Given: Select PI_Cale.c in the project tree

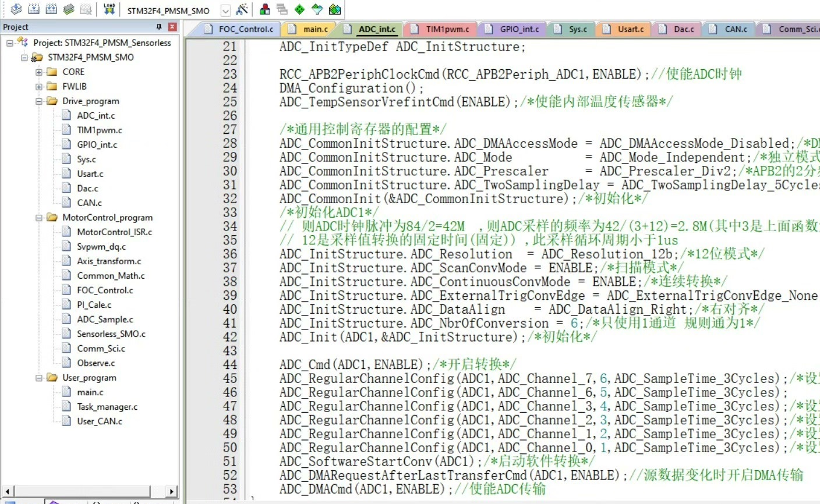Looking at the screenshot, I should (94, 304).
